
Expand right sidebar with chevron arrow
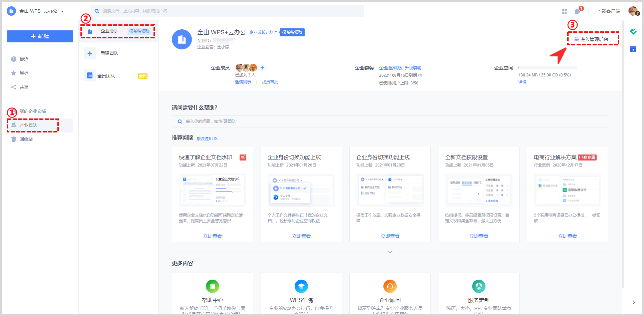(634, 302)
